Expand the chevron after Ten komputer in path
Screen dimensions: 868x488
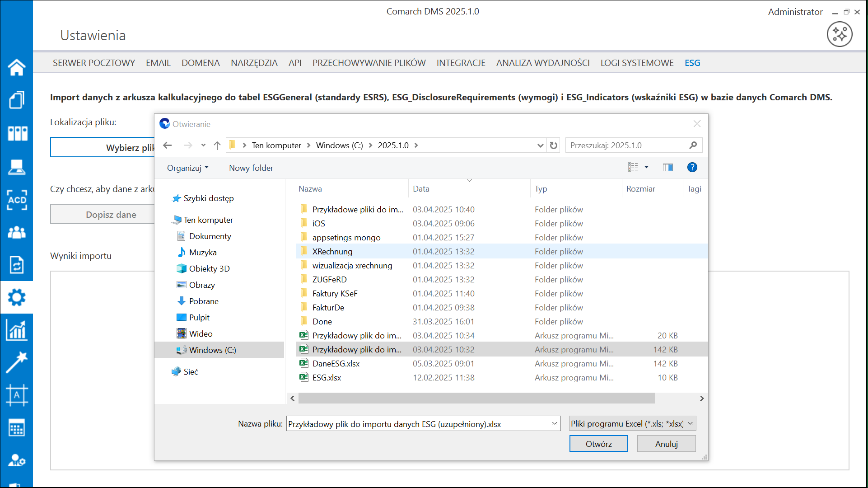[x=309, y=145]
